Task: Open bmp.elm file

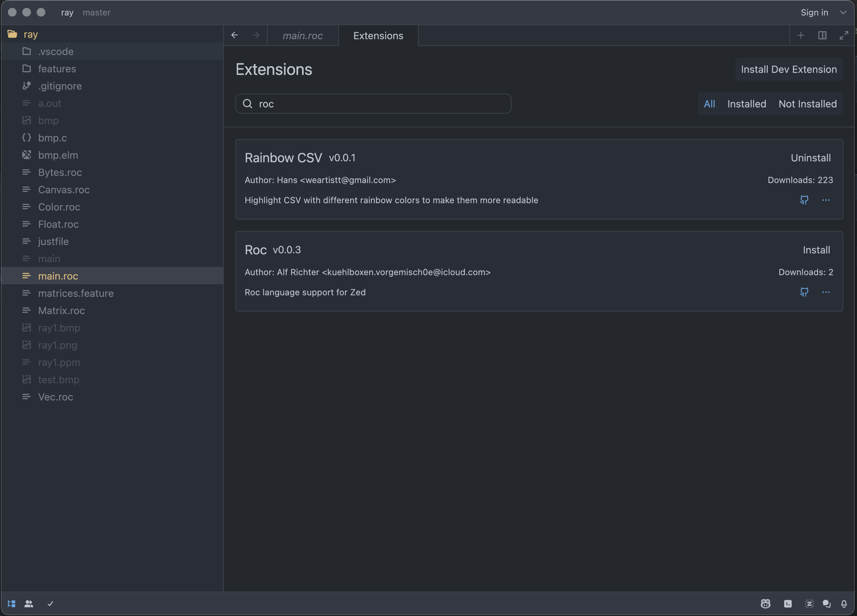Action: [112, 155]
